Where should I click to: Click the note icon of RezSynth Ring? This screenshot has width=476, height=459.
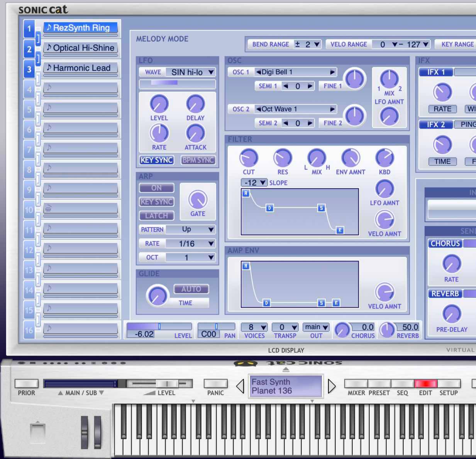click(x=49, y=27)
